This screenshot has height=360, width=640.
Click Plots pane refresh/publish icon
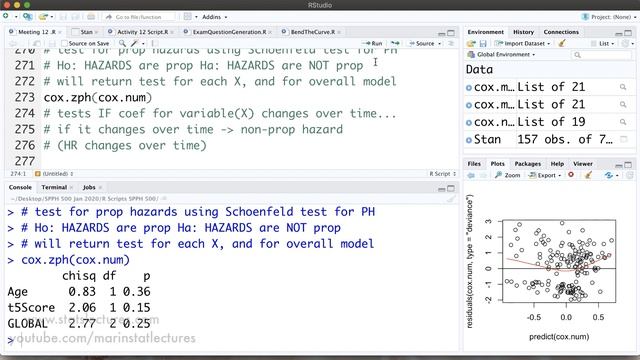609,175
